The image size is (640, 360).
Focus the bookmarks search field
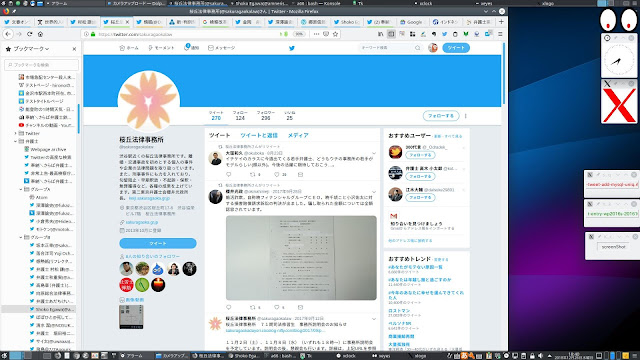41,65
